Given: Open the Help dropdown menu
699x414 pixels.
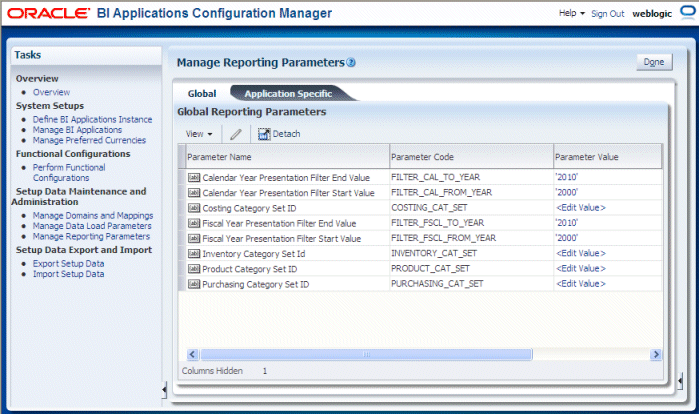Looking at the screenshot, I should click(572, 13).
